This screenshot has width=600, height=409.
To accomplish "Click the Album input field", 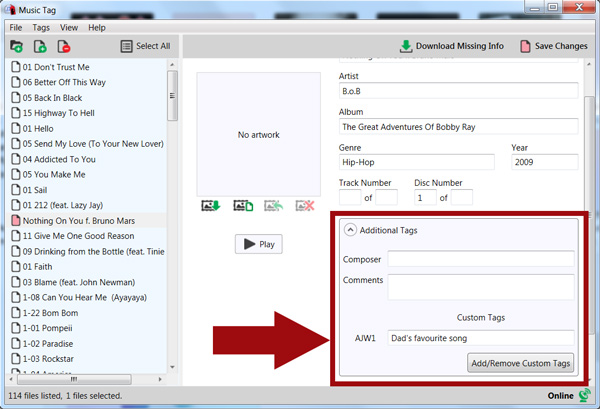I will [458, 127].
